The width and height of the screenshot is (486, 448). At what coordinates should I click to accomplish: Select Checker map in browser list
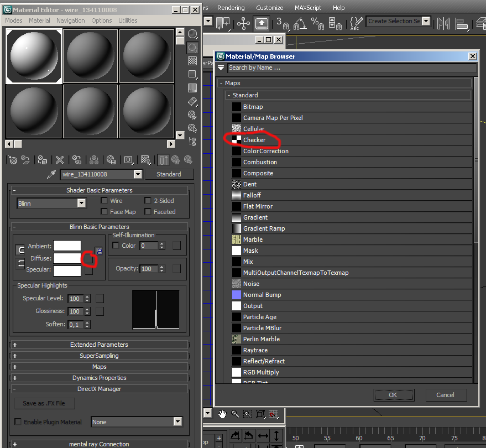tap(352, 140)
